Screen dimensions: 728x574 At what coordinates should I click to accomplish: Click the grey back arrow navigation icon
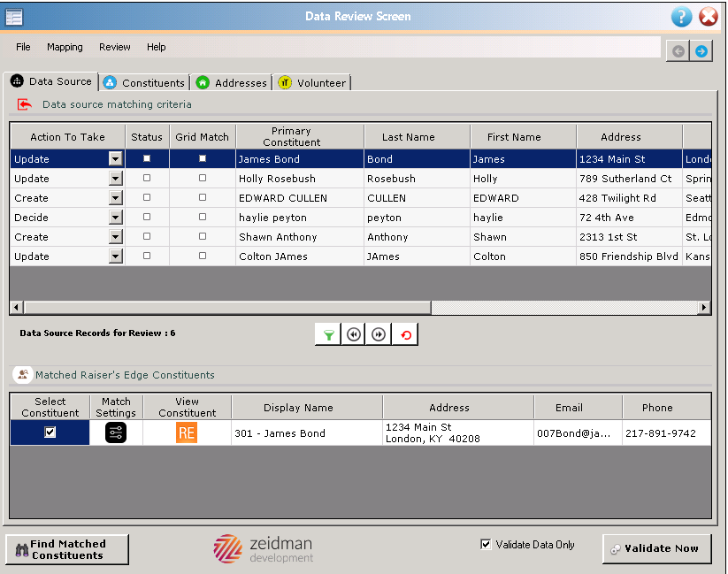click(x=678, y=50)
